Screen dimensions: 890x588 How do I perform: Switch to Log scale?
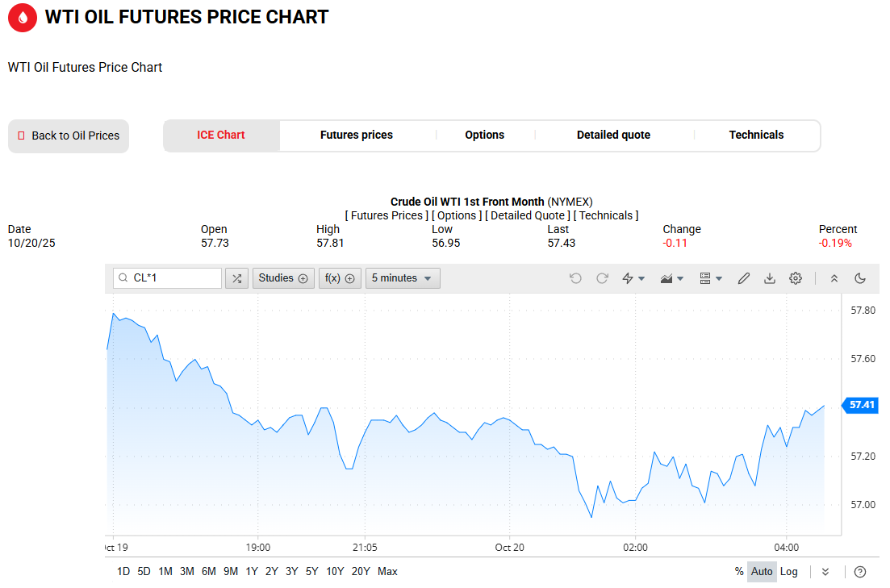788,572
